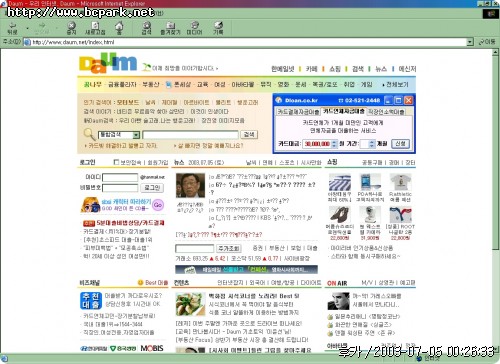The image size is (500, 364).
Task: Open 뉴스 in top navigation
Action: [x=381, y=69]
